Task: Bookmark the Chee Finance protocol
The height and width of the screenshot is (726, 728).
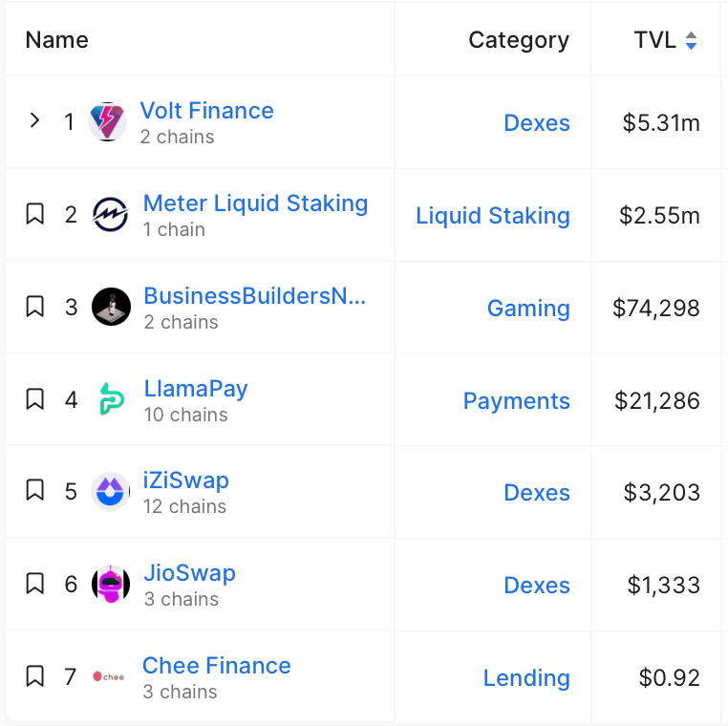Action: point(35,677)
